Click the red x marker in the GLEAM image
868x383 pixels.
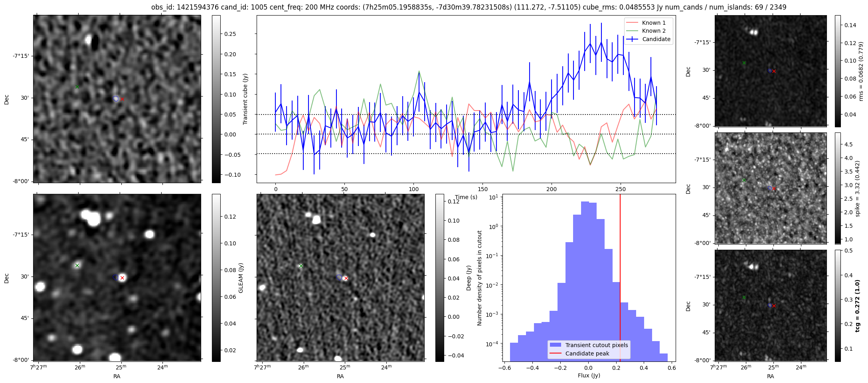[122, 278]
